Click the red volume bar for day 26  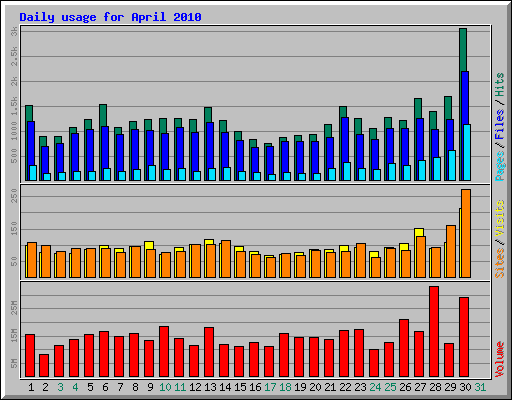(x=404, y=348)
